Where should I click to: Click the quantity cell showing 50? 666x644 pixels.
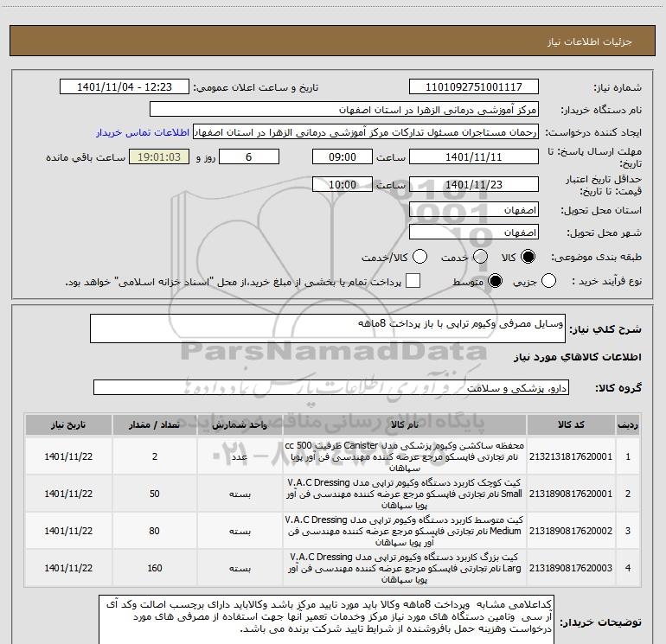(155, 494)
